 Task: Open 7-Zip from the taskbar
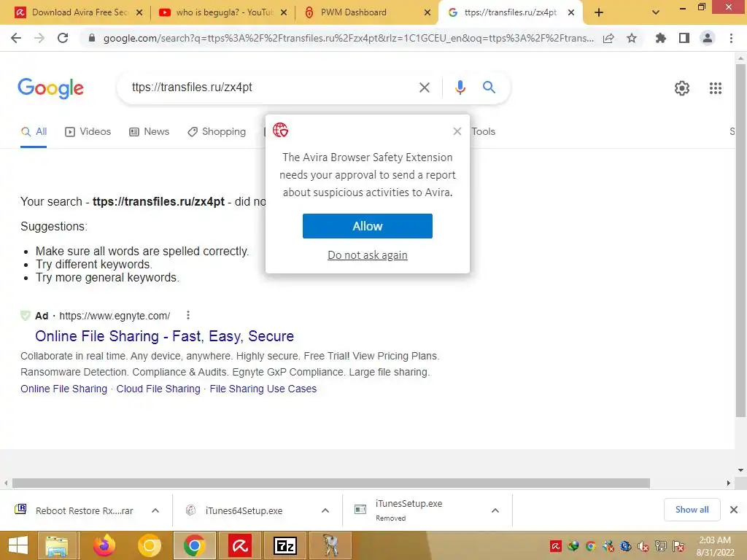(285, 545)
